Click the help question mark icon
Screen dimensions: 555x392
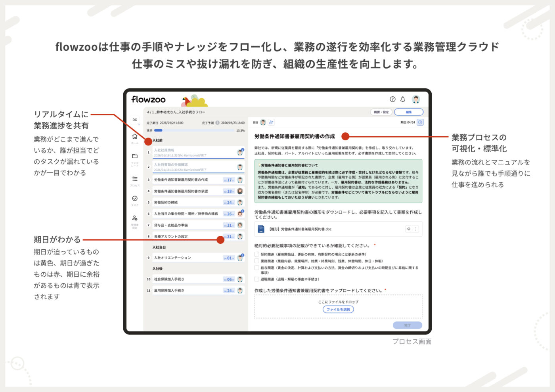pos(392,99)
